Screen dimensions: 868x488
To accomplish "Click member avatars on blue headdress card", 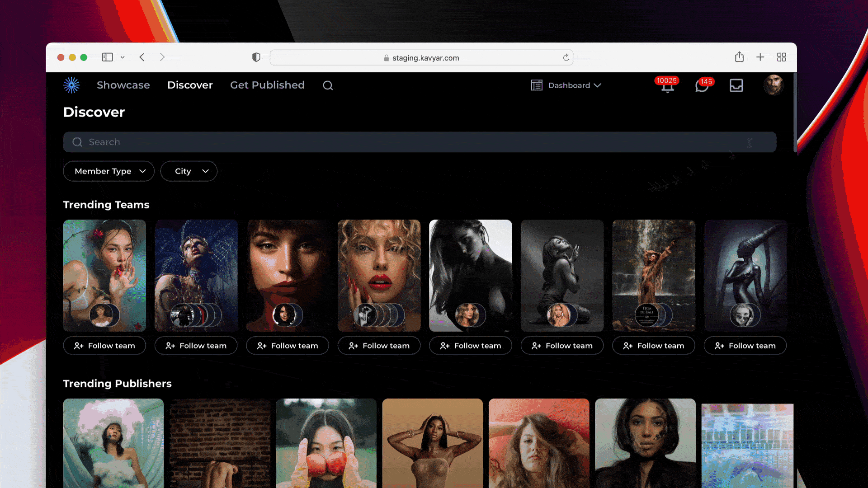I will tap(196, 315).
